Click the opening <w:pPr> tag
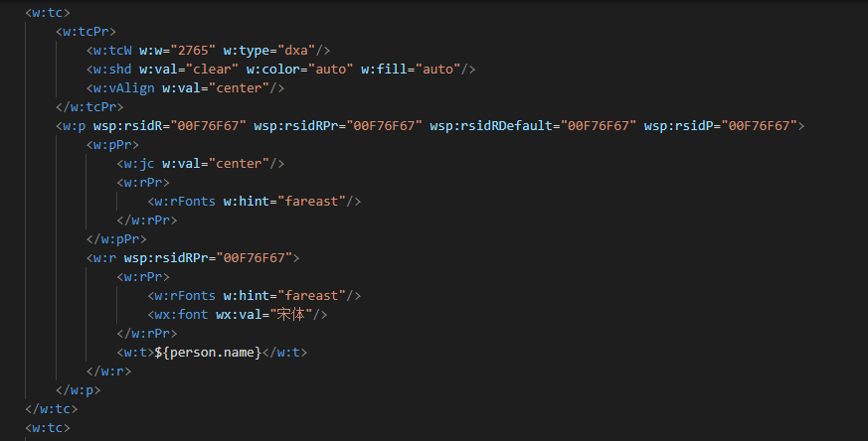Viewport: 868px width, 441px height. [x=113, y=144]
